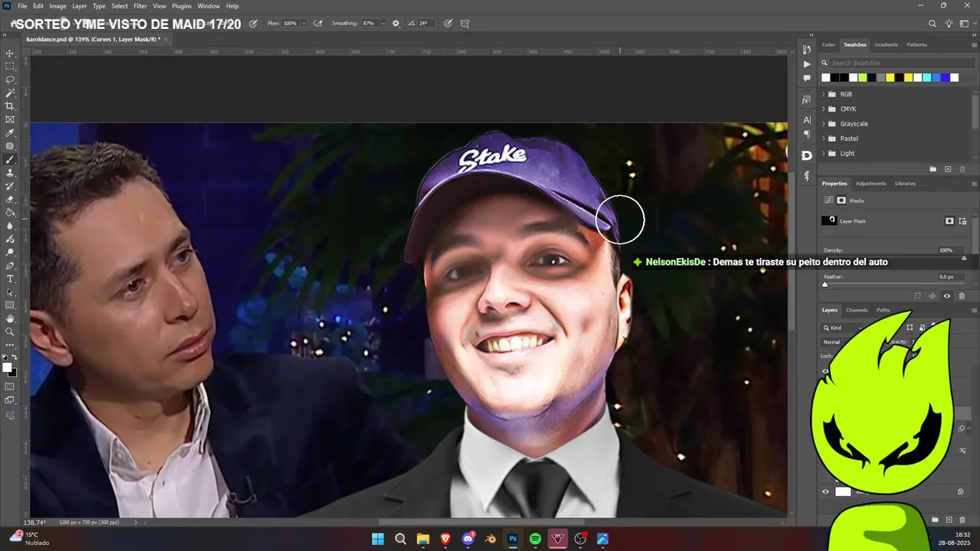
Task: Select the Spot Healing Brush tool
Action: click(x=10, y=146)
